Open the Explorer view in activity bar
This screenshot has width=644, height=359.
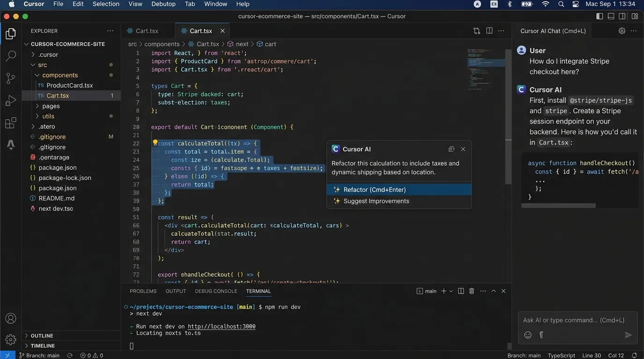tap(11, 34)
